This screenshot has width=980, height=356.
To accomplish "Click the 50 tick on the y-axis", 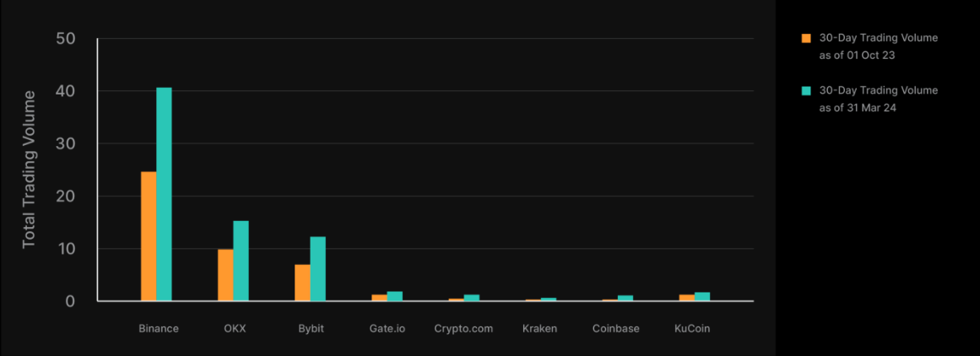I will pyautogui.click(x=65, y=39).
